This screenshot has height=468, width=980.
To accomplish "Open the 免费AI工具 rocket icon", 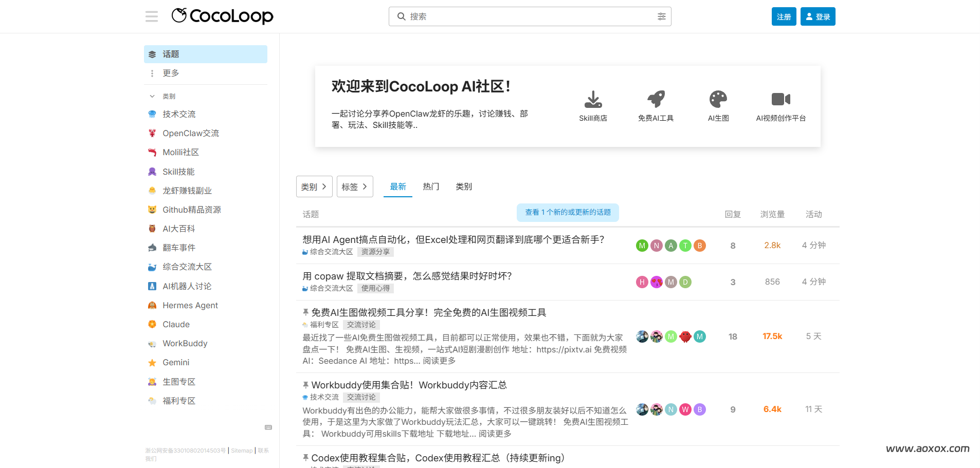I will click(x=656, y=99).
